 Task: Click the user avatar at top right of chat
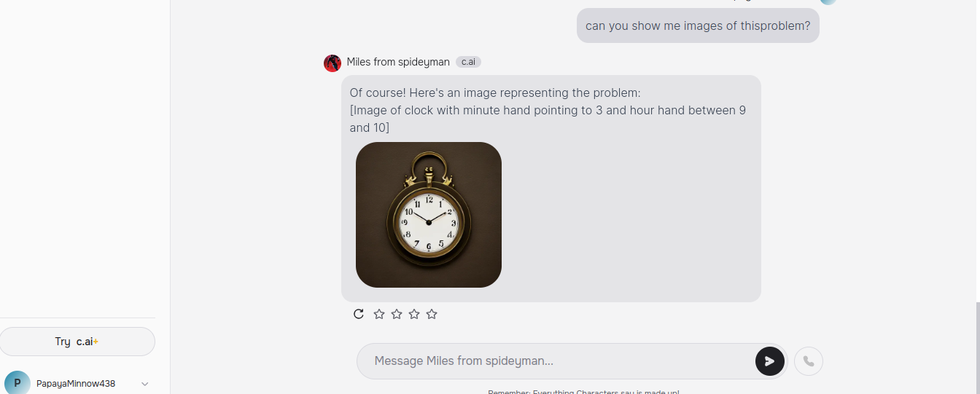point(828,1)
